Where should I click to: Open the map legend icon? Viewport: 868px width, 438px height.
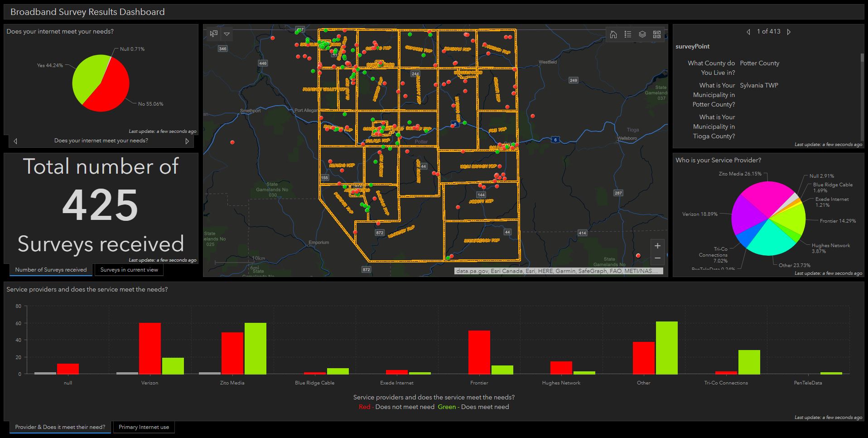(628, 34)
